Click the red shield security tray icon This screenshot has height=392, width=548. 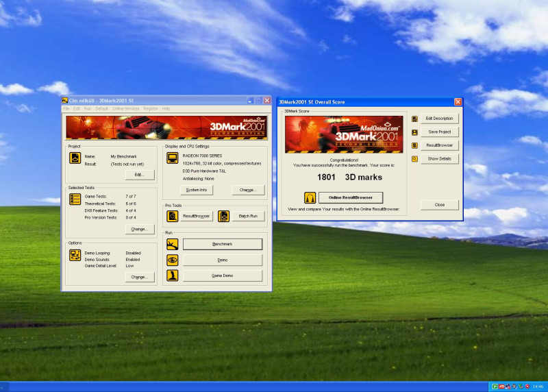pos(527,387)
